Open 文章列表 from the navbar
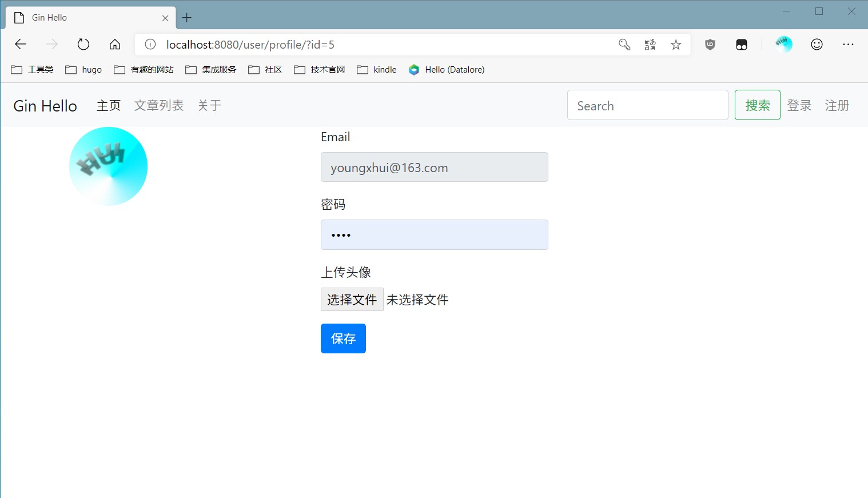868x498 pixels. coord(158,105)
